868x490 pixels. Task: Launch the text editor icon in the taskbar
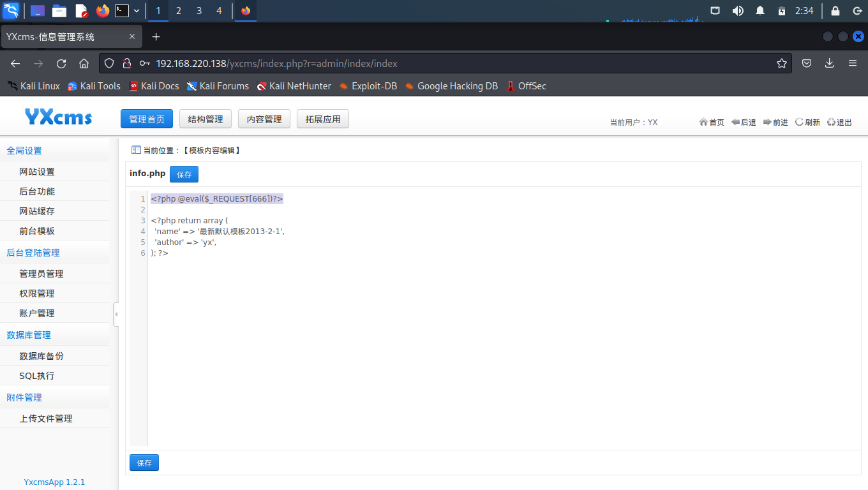pyautogui.click(x=81, y=11)
